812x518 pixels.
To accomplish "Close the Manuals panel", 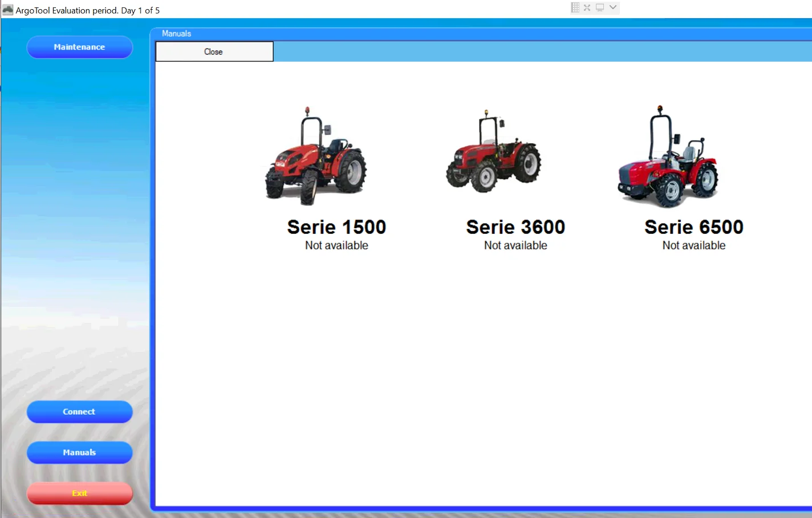I will click(214, 51).
